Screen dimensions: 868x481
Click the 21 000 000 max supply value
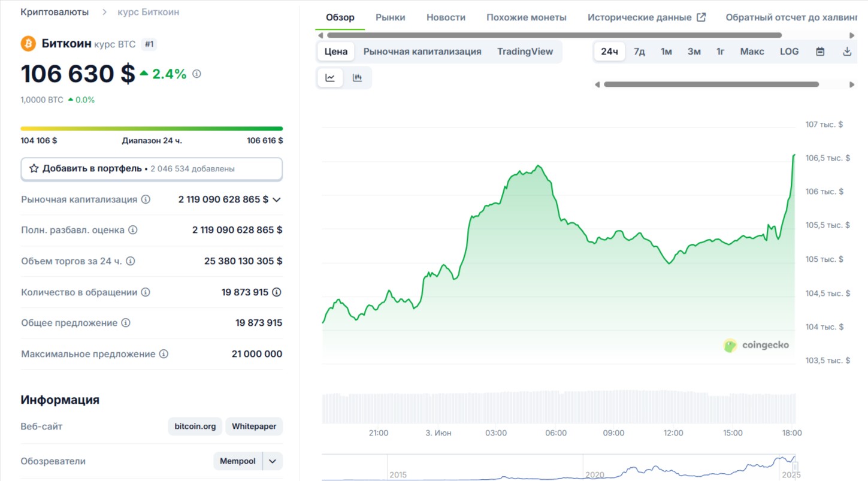click(x=257, y=354)
